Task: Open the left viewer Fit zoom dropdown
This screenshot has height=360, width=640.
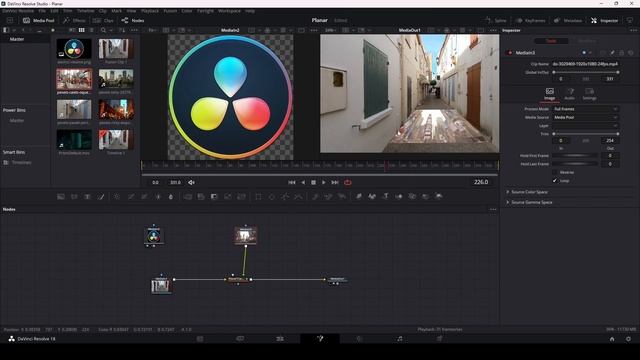Action: coord(152,30)
